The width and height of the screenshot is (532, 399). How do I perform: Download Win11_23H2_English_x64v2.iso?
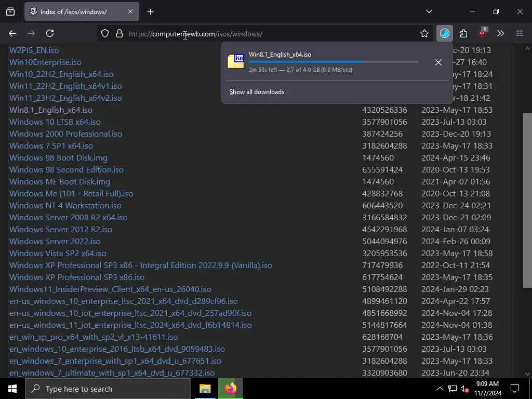(65, 98)
